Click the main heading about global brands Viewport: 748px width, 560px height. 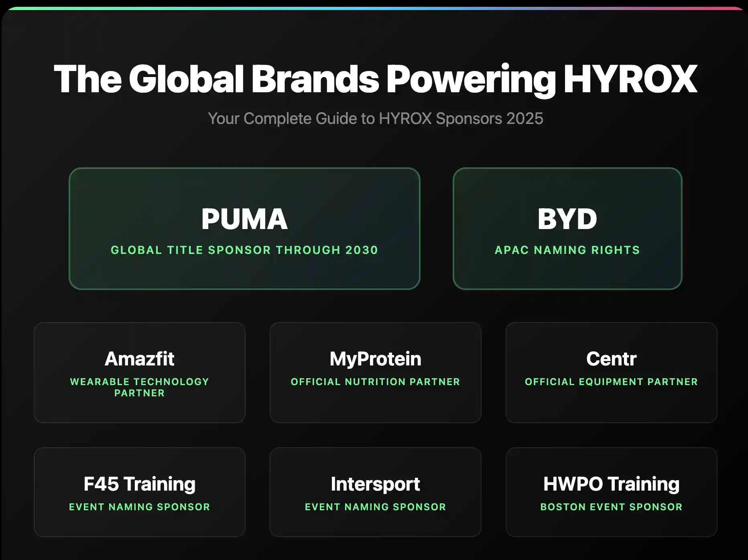[x=374, y=79]
